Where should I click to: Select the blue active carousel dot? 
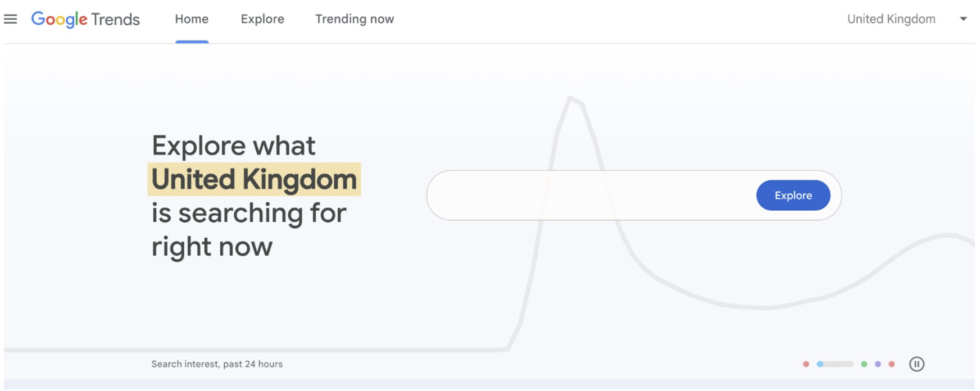point(820,364)
